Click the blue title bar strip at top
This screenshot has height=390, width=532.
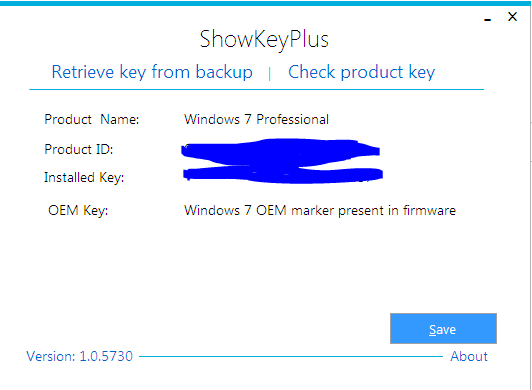pos(264,3)
